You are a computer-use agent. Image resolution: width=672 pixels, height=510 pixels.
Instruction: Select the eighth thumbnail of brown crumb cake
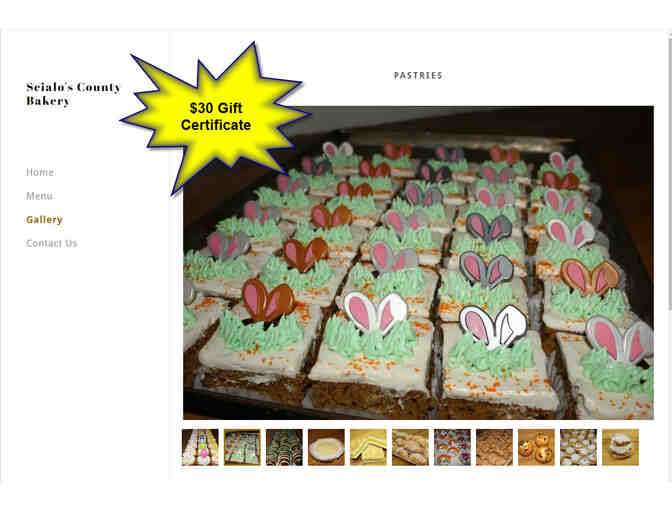(494, 447)
